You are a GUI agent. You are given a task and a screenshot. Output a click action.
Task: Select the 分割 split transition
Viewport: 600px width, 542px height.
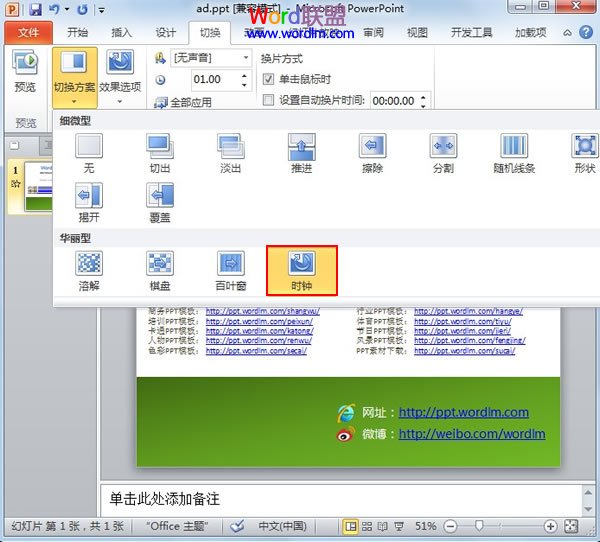click(443, 153)
